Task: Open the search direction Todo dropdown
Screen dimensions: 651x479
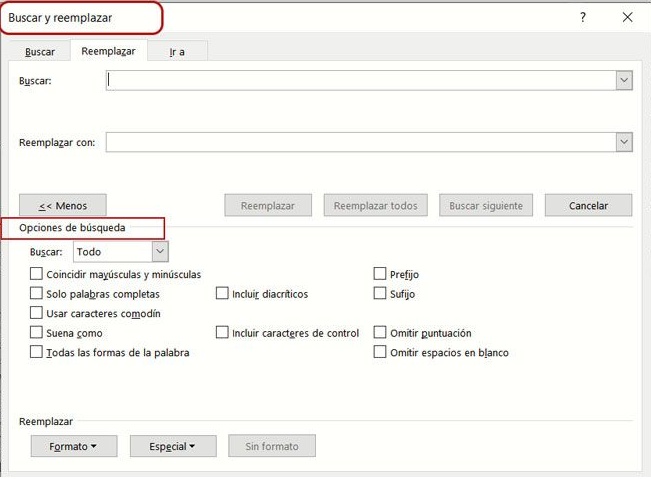Action: tap(121, 252)
